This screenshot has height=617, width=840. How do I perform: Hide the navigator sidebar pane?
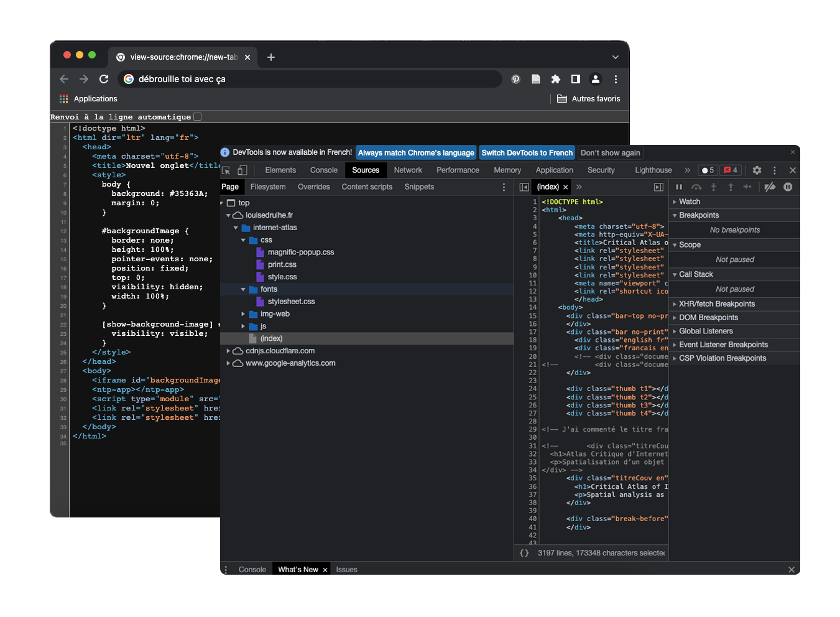[524, 187]
